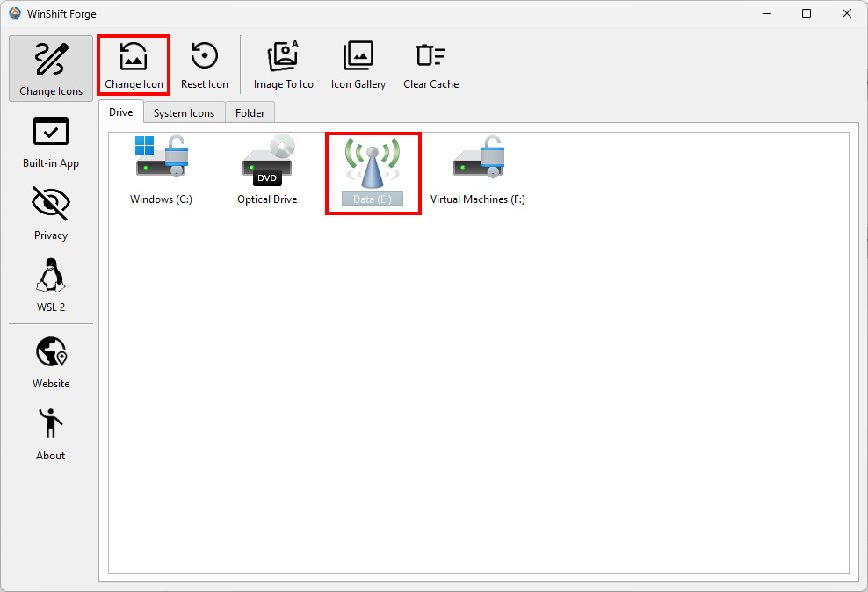The image size is (868, 592).
Task: Open the Image To Ico converter
Action: point(283,66)
